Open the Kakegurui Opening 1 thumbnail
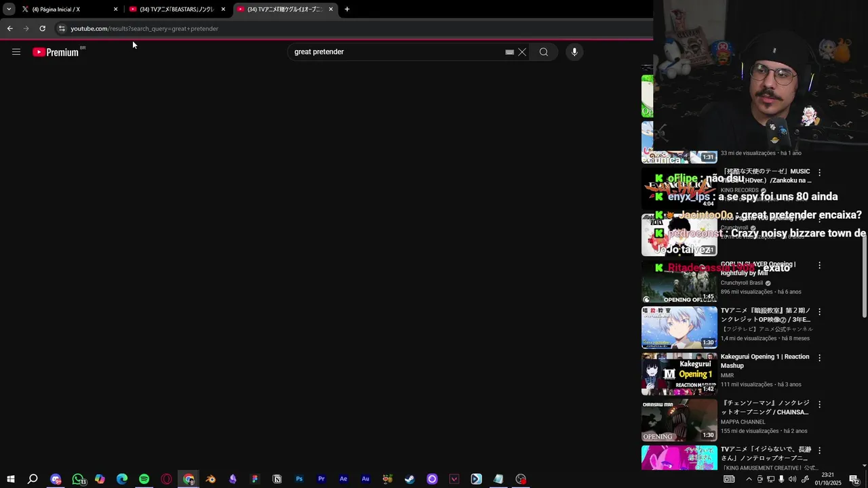 [679, 374]
